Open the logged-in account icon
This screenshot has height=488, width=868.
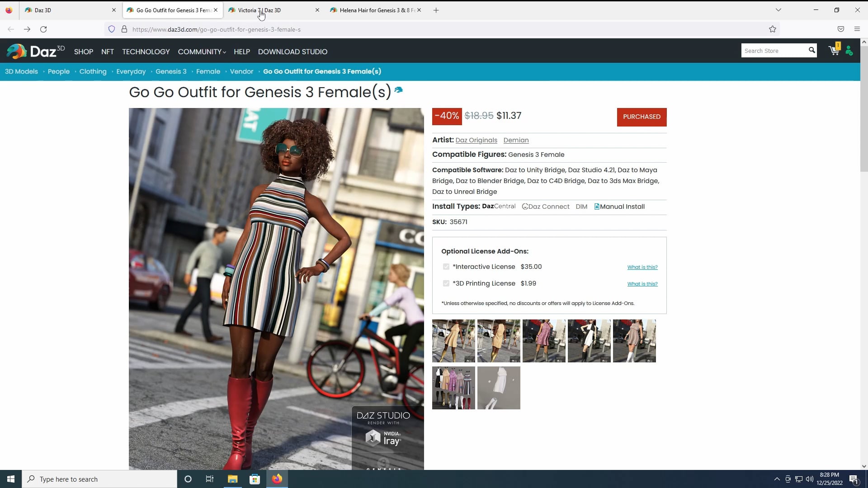[x=849, y=51]
